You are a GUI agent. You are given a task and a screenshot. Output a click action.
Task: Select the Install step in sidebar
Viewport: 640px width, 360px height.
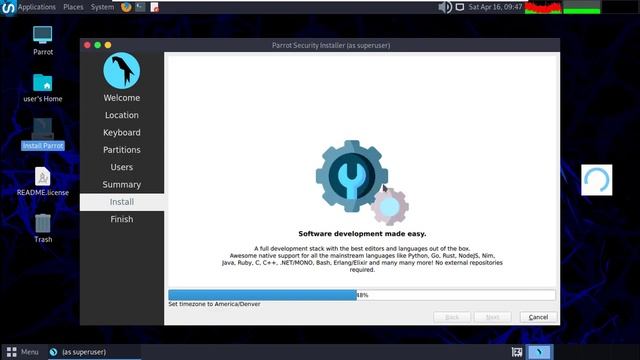point(122,202)
